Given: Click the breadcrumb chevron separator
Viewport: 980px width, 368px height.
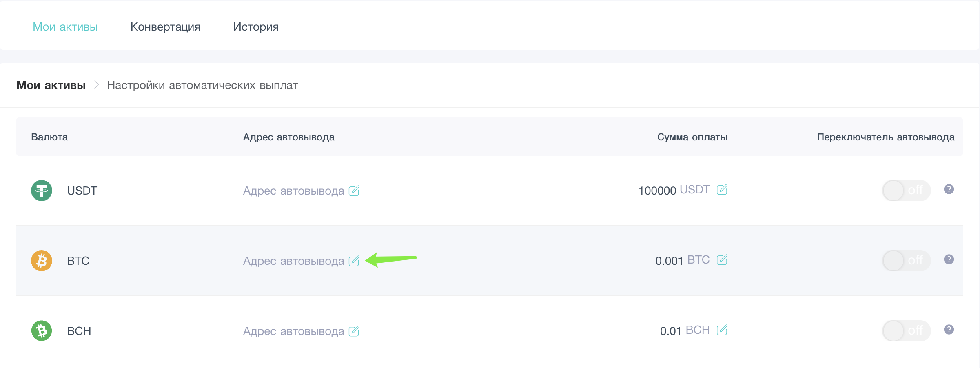Looking at the screenshot, I should tap(96, 85).
